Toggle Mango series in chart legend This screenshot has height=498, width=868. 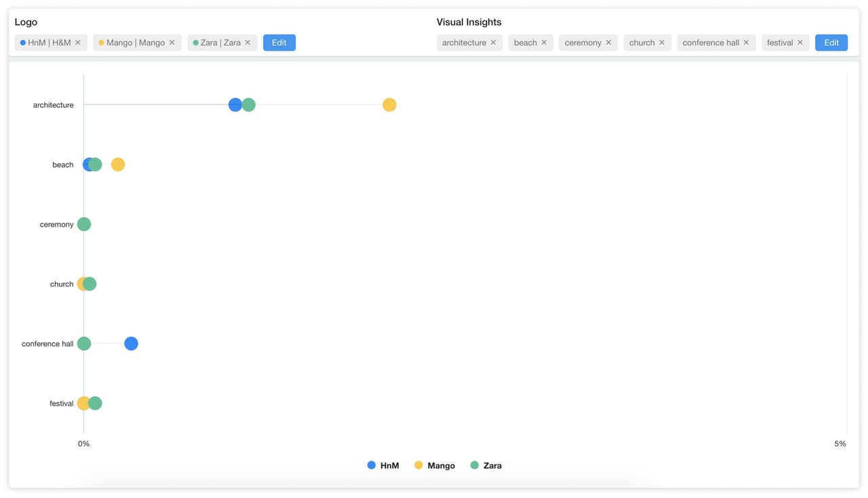(435, 465)
